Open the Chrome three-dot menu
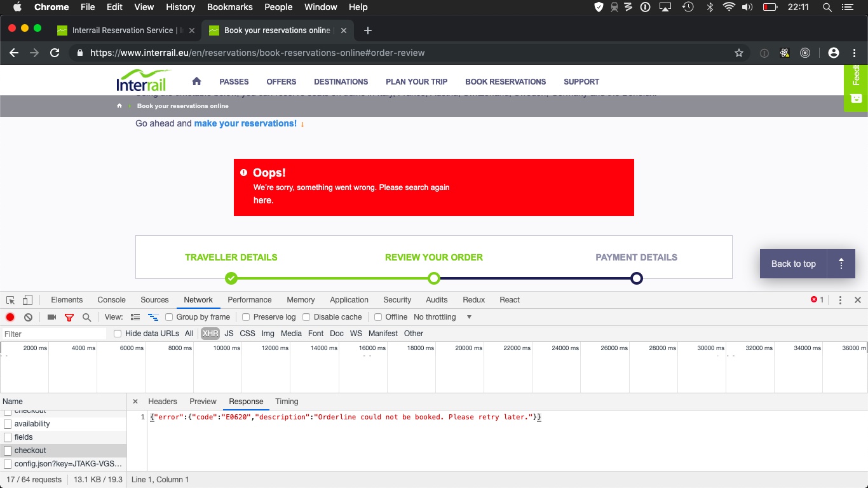Image resolution: width=868 pixels, height=488 pixels. pyautogui.click(x=853, y=53)
